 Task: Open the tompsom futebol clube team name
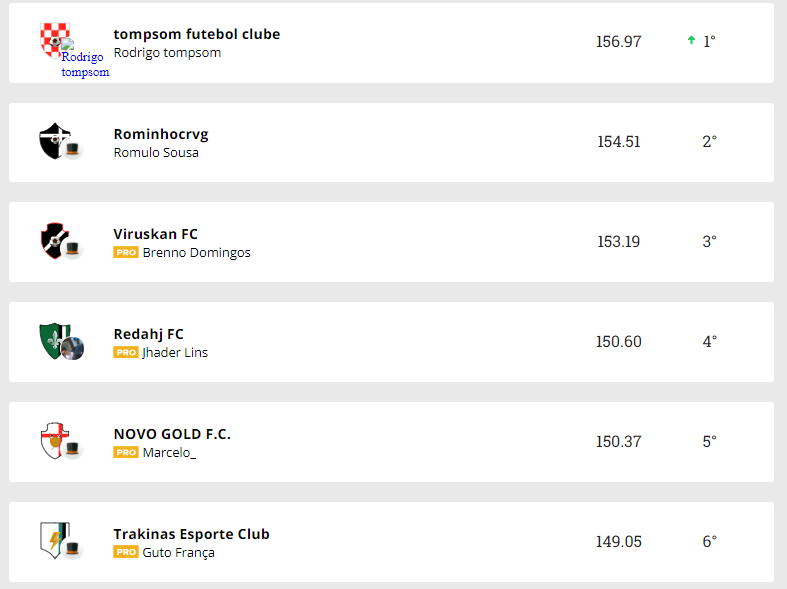pyautogui.click(x=197, y=34)
